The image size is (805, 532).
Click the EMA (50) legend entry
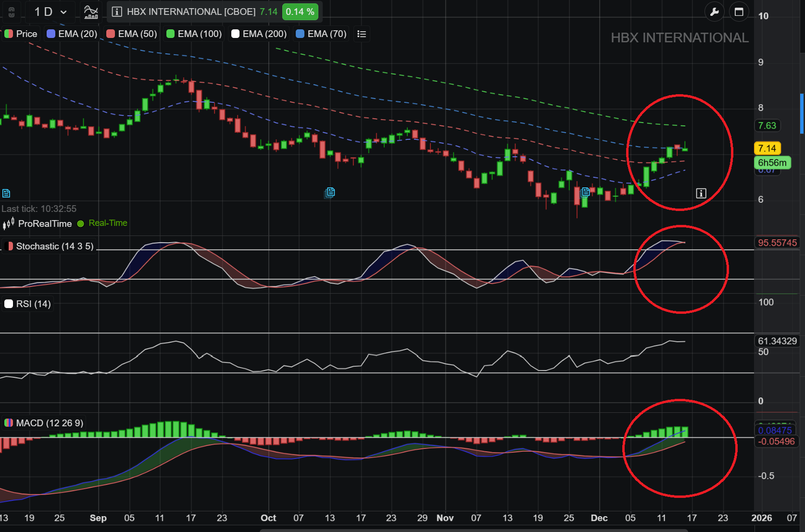[x=131, y=34]
